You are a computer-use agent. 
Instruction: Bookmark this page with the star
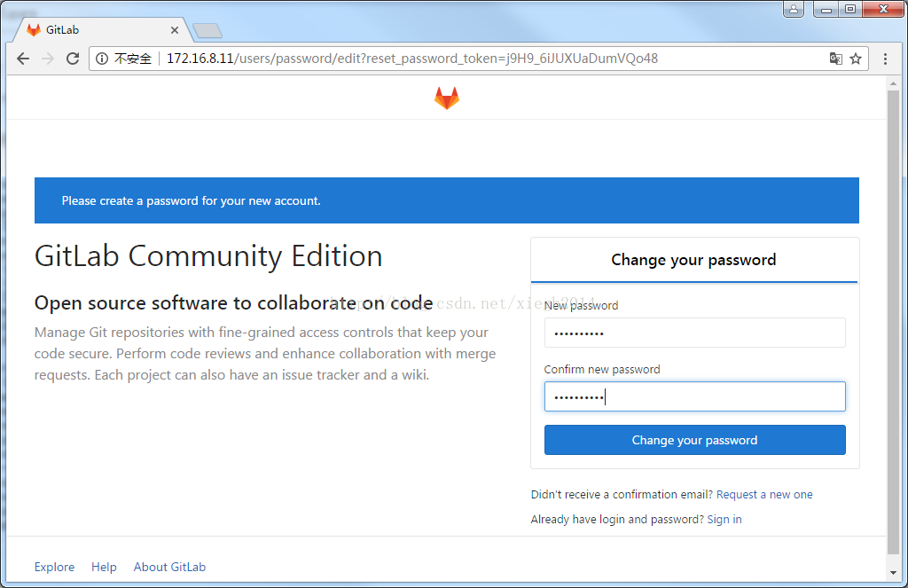click(856, 59)
